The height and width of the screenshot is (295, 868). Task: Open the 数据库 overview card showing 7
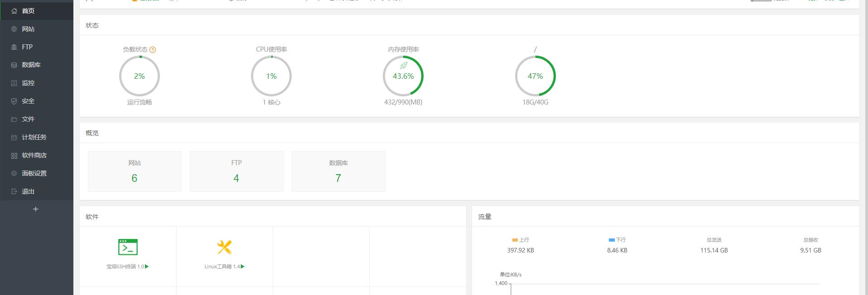coord(338,171)
